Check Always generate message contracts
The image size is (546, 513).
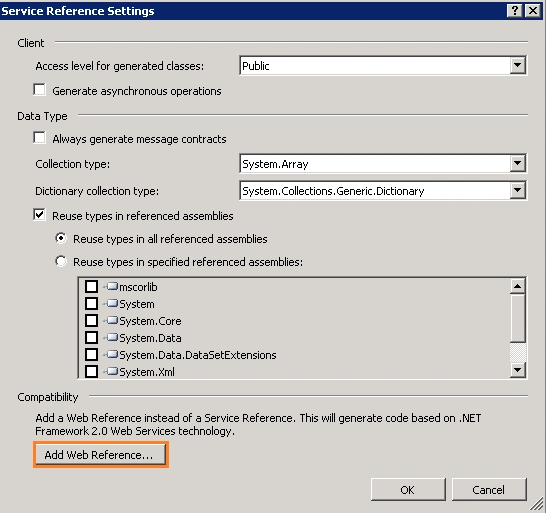[x=39, y=138]
